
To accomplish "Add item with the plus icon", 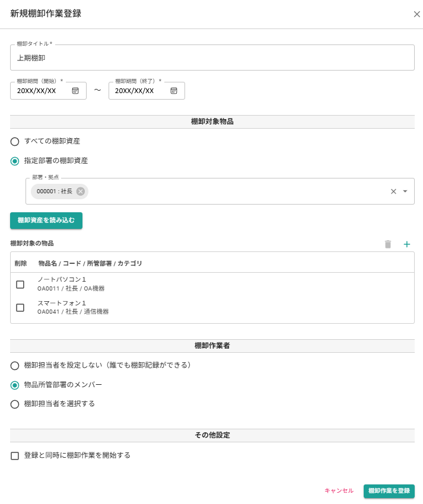I will click(x=406, y=244).
